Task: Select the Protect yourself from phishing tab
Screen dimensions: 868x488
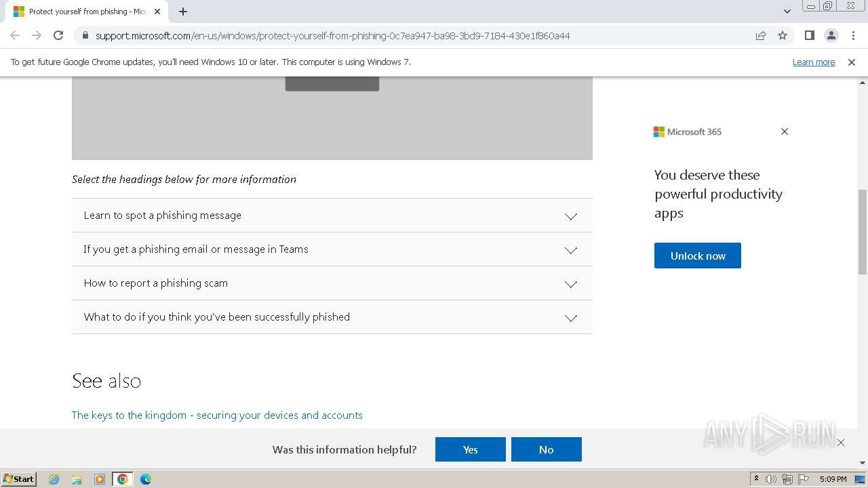Action: point(86,12)
